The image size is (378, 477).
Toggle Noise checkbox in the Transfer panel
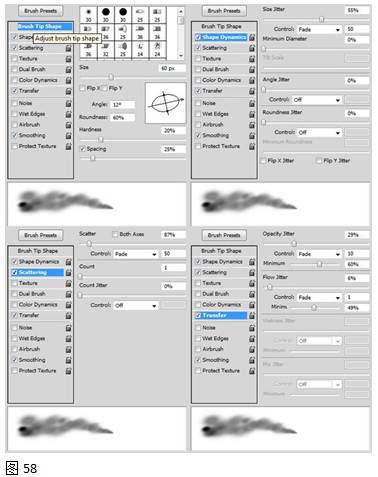click(x=198, y=328)
